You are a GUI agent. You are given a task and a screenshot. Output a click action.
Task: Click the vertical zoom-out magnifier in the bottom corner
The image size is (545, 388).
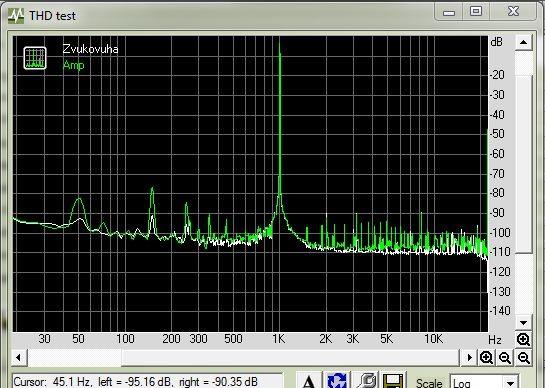[x=524, y=357]
